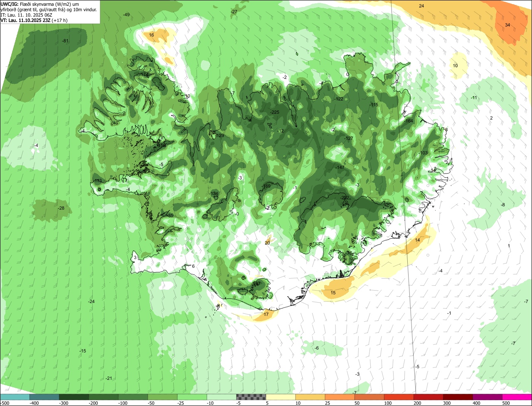The width and height of the screenshot is (532, 406).
Task: Click the '-500' legend label
Action: point(5,403)
